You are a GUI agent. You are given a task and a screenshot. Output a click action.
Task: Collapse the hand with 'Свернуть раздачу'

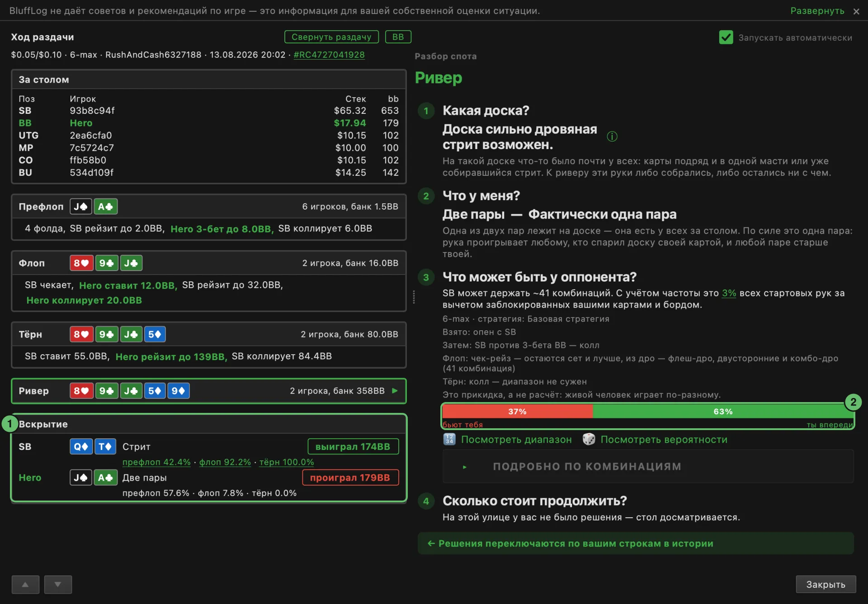coord(331,37)
